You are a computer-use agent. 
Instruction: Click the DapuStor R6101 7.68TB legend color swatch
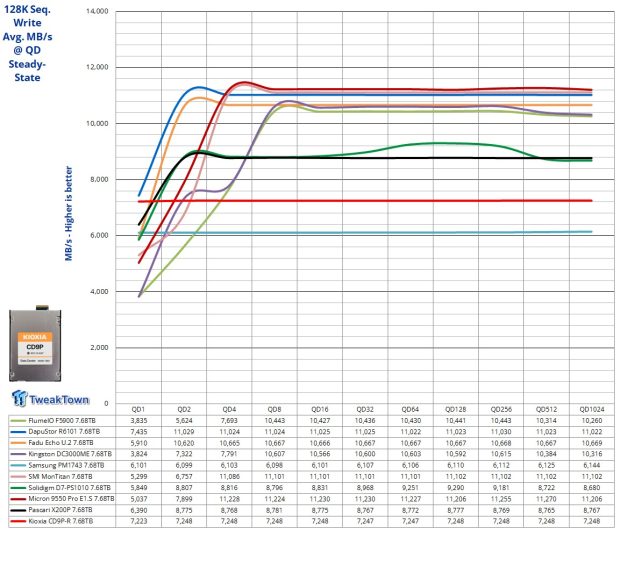click(18, 432)
